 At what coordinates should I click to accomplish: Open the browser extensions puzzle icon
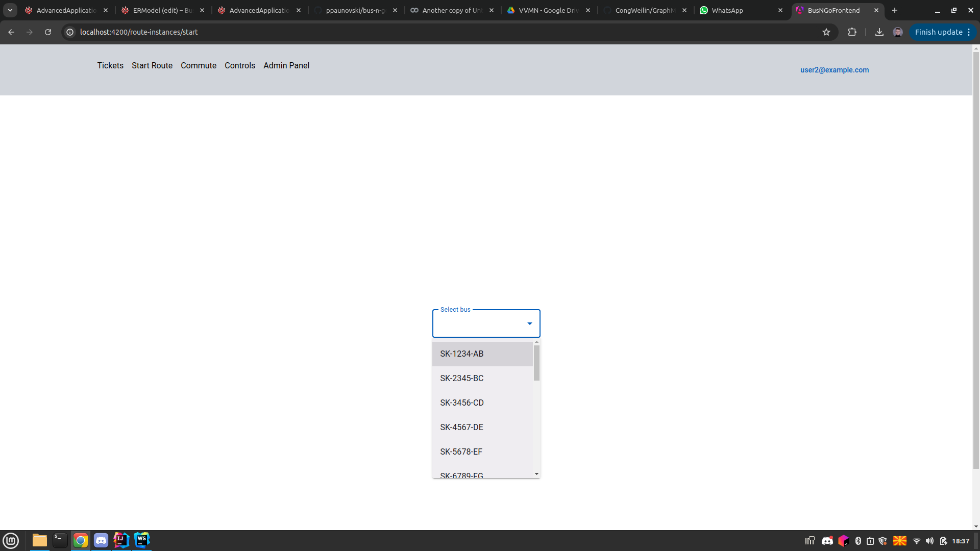(852, 32)
